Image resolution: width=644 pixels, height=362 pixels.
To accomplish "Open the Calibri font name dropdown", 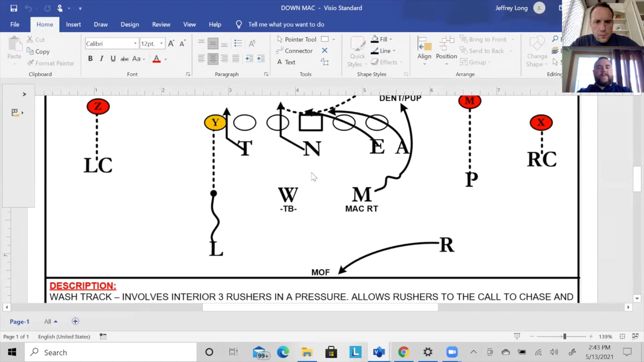I will click(135, 44).
